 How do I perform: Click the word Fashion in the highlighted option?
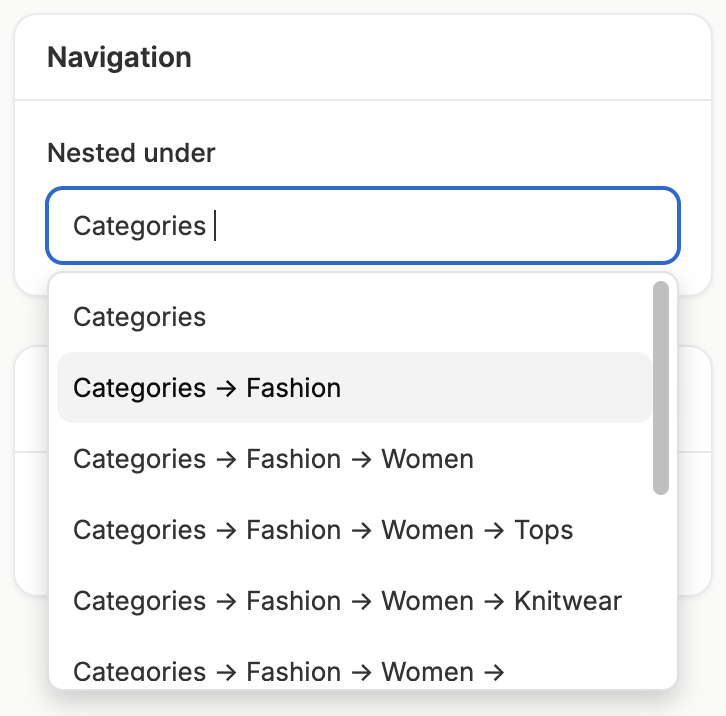293,387
